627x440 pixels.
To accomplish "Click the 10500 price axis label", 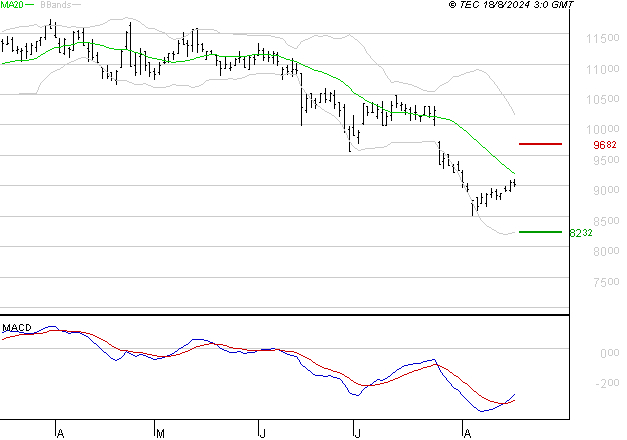I will tap(603, 99).
